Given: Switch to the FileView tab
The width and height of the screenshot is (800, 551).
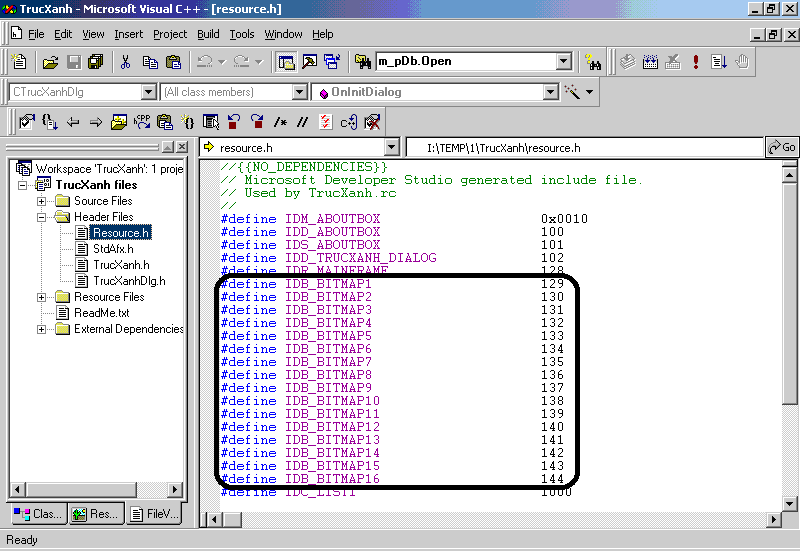Looking at the screenshot, I should [x=153, y=514].
